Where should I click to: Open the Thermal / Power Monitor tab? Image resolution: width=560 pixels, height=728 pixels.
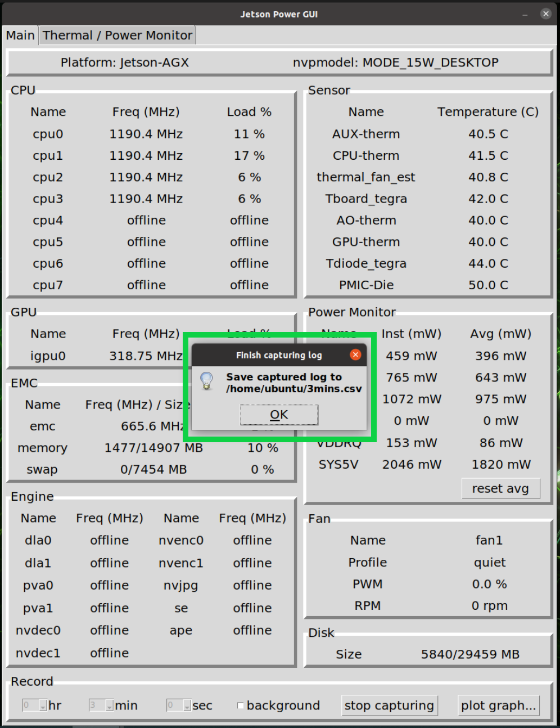click(x=118, y=35)
